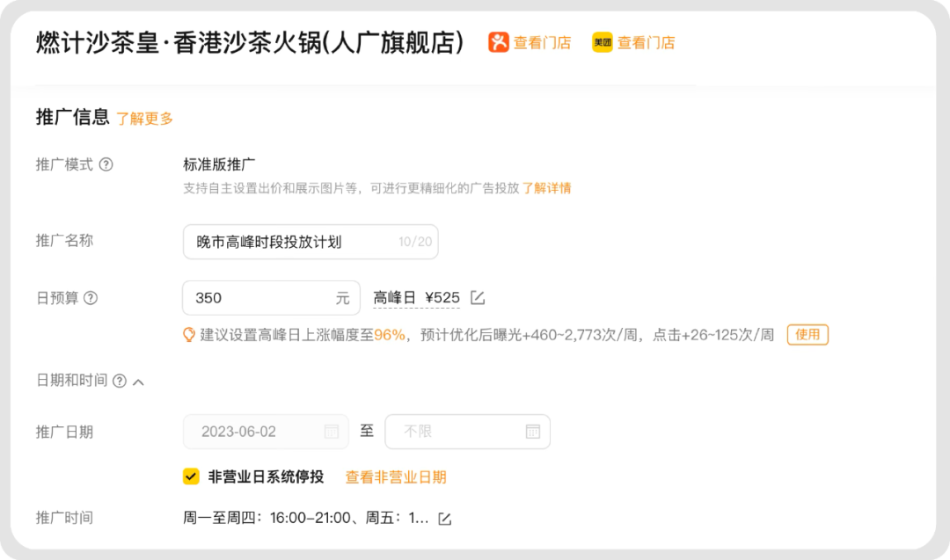950x560 pixels.
Task: Click help icon beside 推广模式
Action: pyautogui.click(x=106, y=164)
